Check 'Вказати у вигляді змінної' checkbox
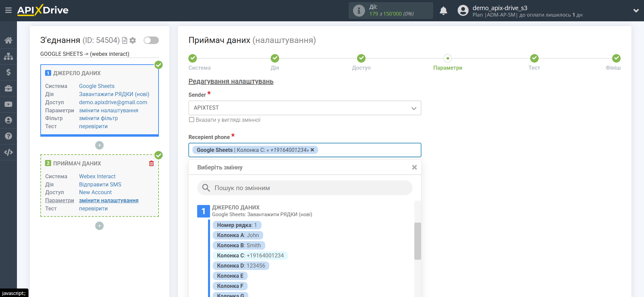Image resolution: width=644 pixels, height=297 pixels. (191, 120)
